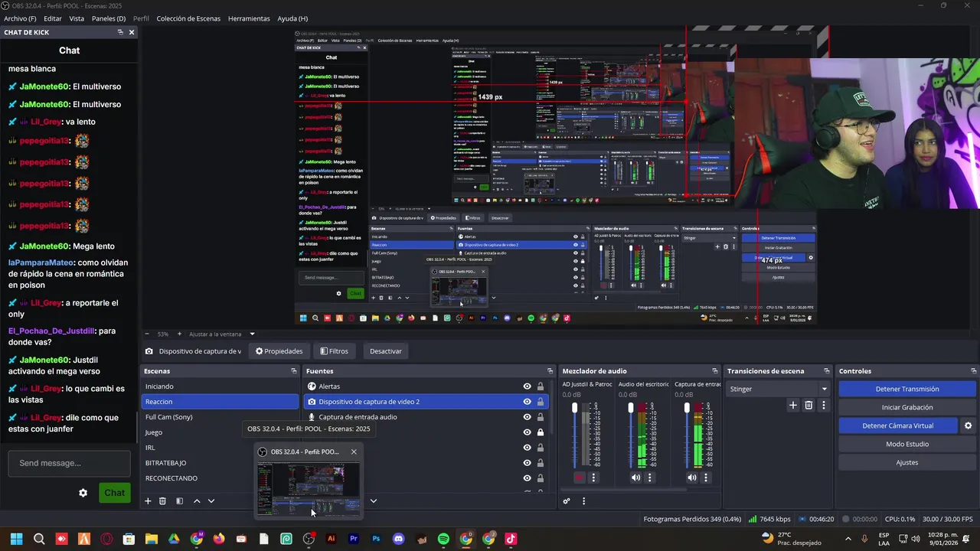The width and height of the screenshot is (980, 551).
Task: Mute the Audio del escritorio channel
Action: coord(635,478)
